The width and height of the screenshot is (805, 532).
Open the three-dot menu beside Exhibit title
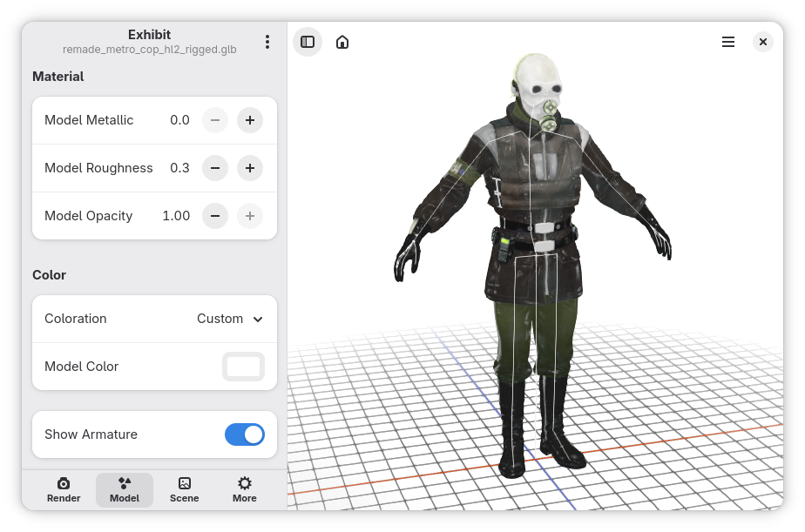[x=267, y=42]
